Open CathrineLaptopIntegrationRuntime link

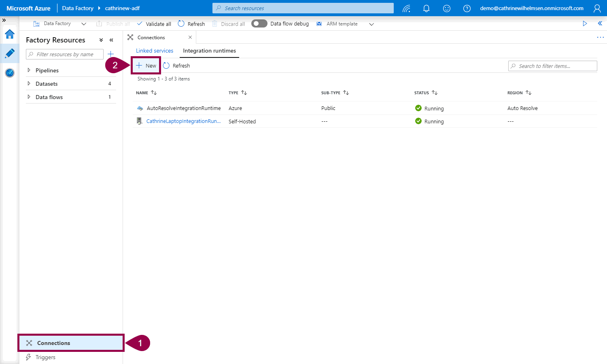[183, 121]
